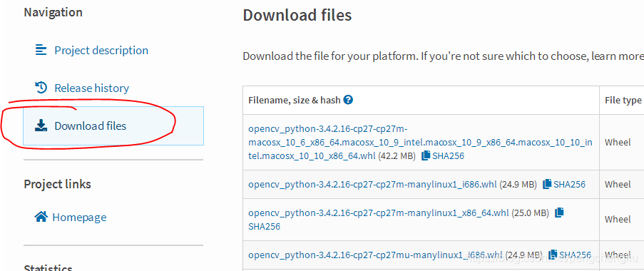
Task: Open the Release history section
Action: (x=91, y=88)
